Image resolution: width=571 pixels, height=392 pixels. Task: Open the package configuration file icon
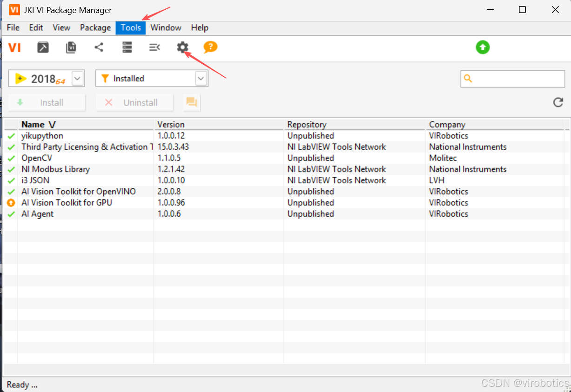tap(71, 47)
